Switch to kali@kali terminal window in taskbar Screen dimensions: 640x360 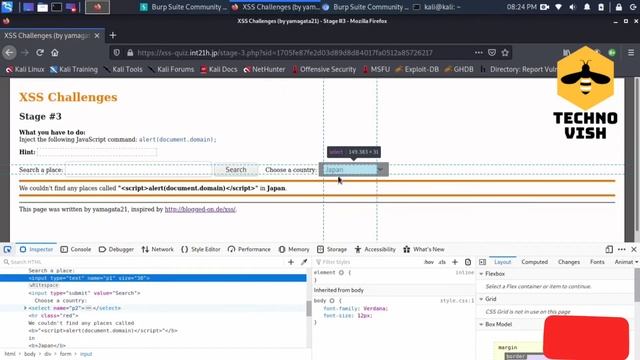click(x=437, y=7)
